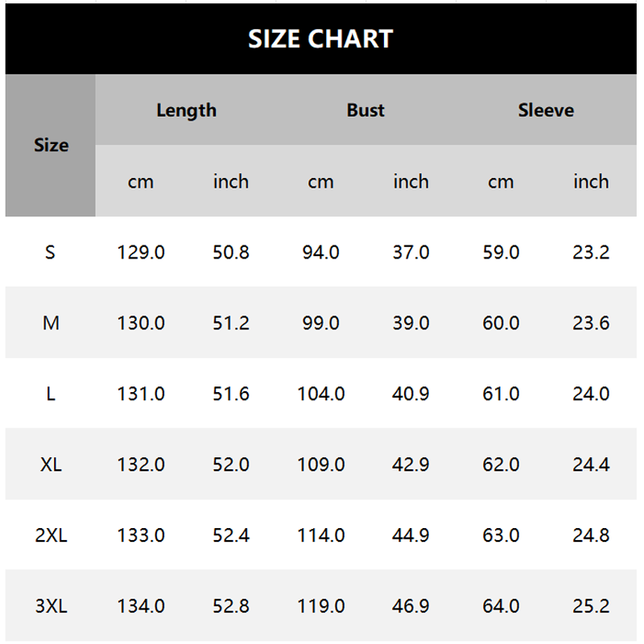
Task: Select the Sleeve column header
Action: pos(546,110)
